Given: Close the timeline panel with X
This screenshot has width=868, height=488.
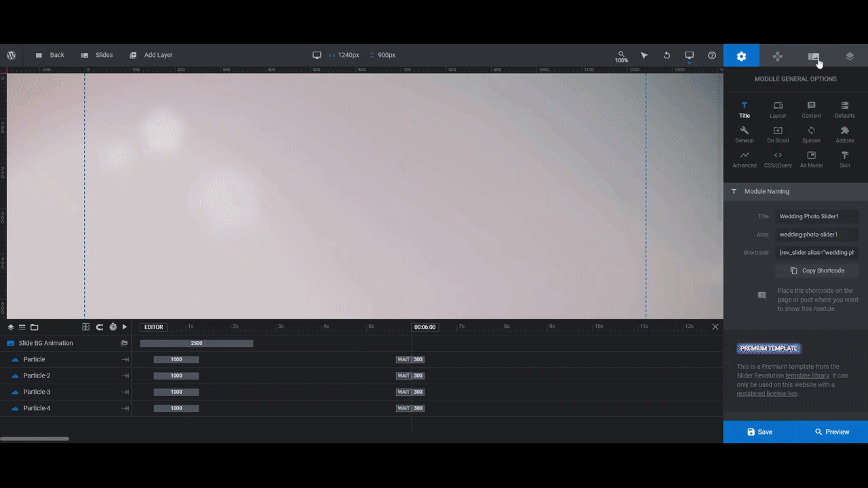Looking at the screenshot, I should click(715, 327).
